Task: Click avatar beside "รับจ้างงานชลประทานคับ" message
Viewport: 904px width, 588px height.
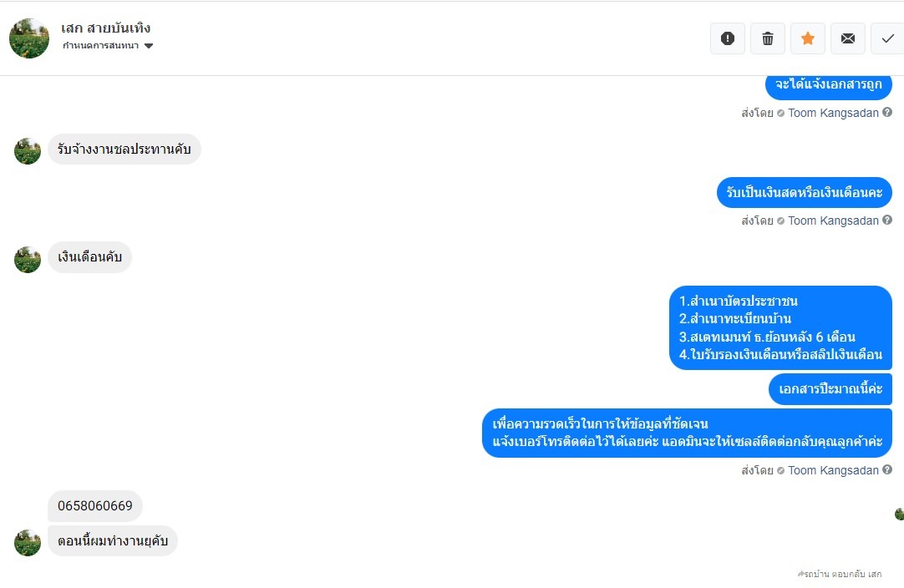Action: 28,151
